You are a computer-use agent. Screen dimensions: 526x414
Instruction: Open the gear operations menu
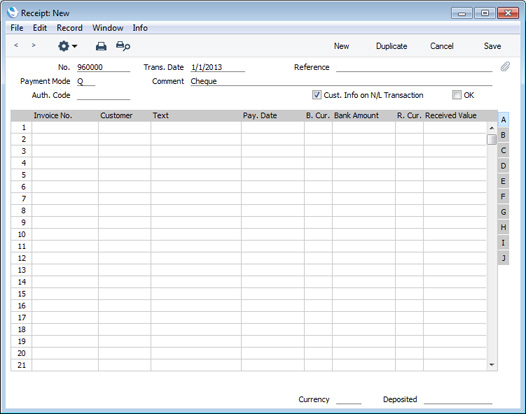[x=67, y=46]
